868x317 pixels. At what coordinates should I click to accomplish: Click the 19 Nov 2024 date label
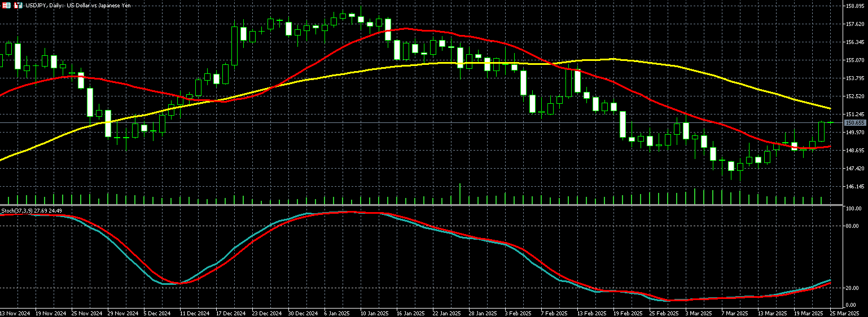[51, 313]
